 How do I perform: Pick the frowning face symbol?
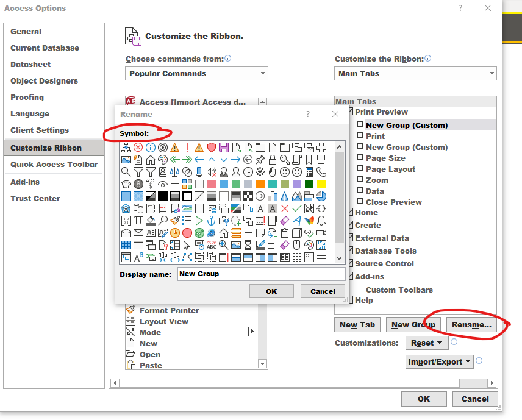coord(297,172)
